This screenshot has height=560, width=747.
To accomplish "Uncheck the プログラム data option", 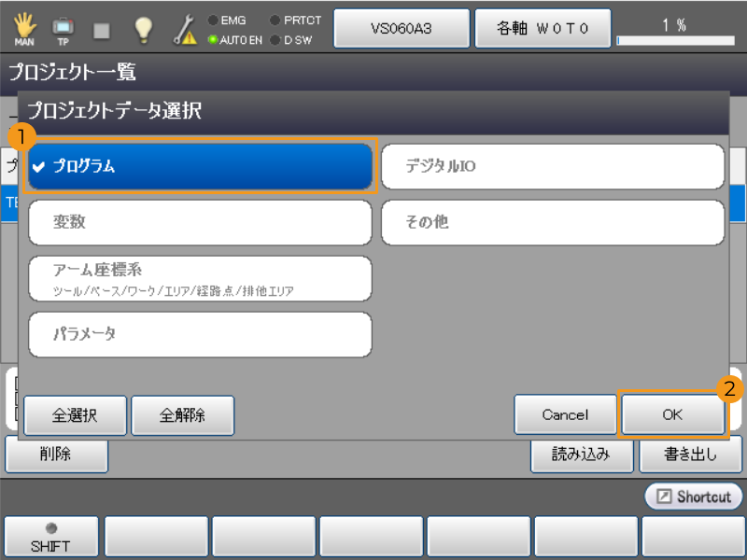I will coord(200,167).
